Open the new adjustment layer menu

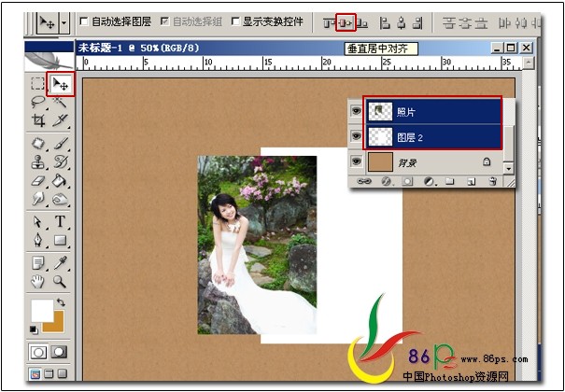(x=430, y=182)
